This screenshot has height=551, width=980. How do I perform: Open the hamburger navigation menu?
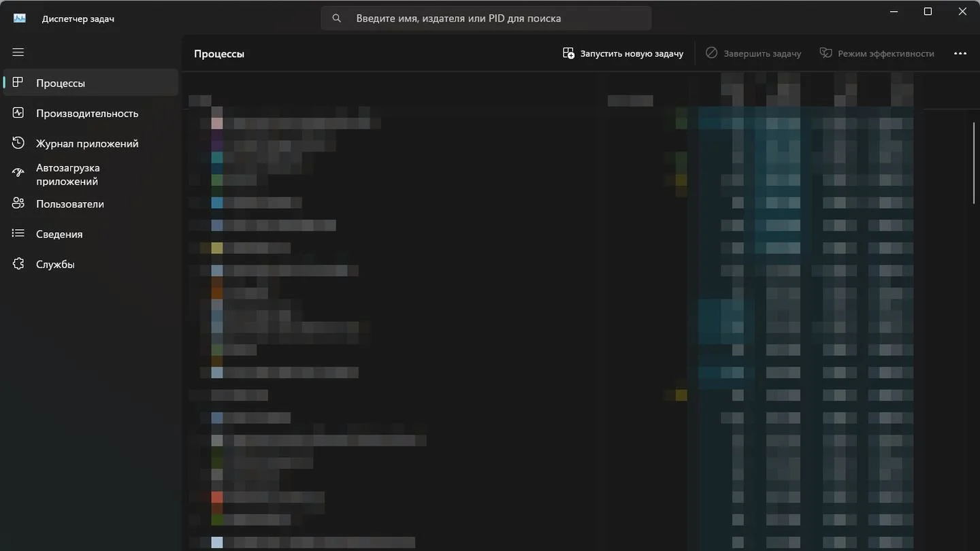click(18, 52)
